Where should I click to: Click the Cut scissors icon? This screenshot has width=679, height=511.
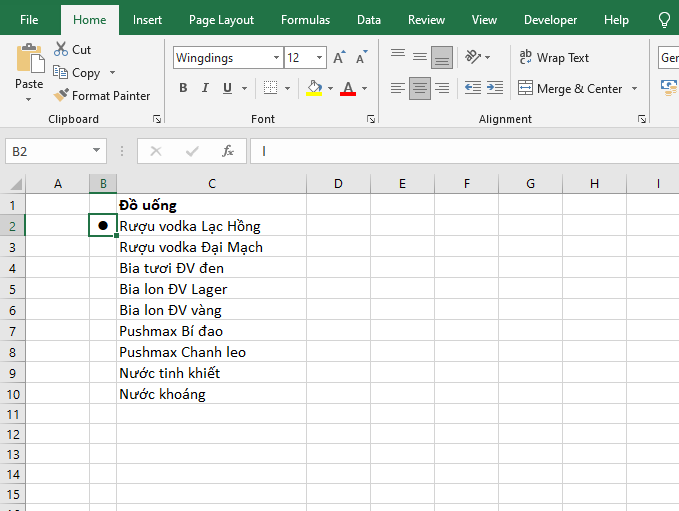click(x=61, y=49)
